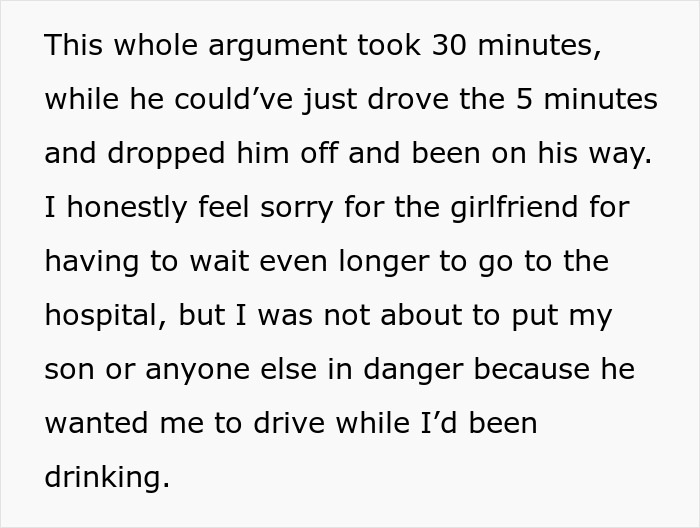Click the word "because"

pos(534,370)
